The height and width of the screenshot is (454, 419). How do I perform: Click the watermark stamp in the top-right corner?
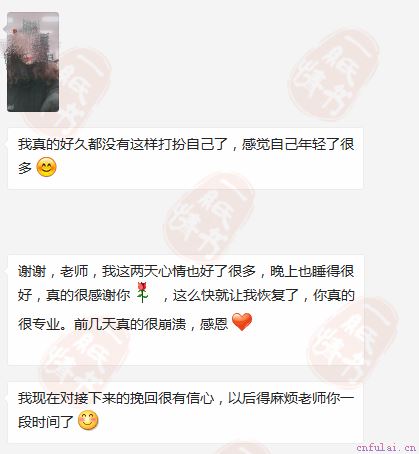coord(334,75)
